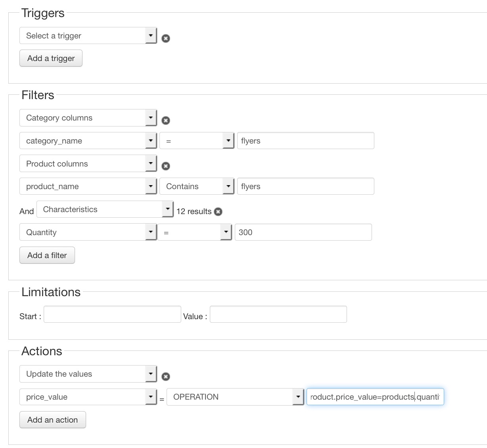Screen dimensions: 487x448
Task: Delete the Product columns filter
Action: [x=166, y=166]
